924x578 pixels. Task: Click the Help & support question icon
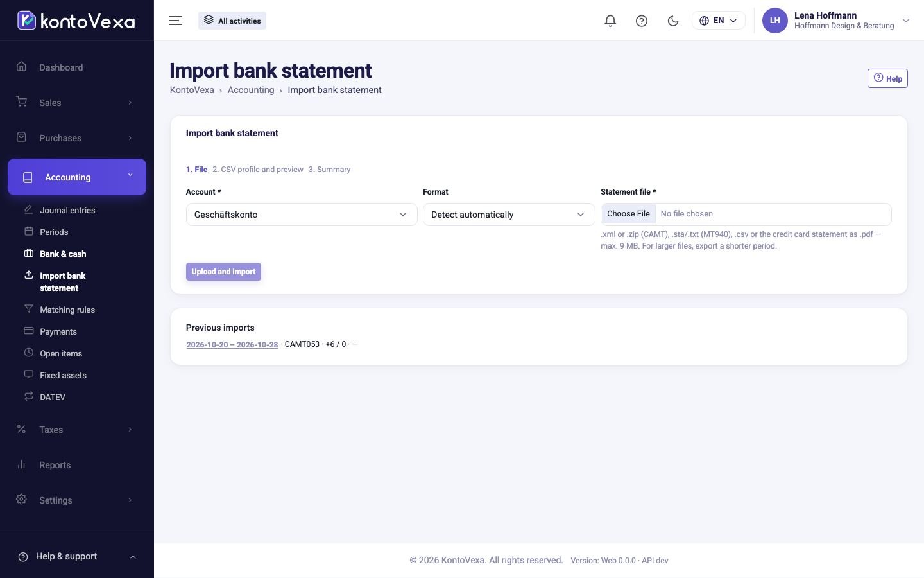pyautogui.click(x=23, y=557)
